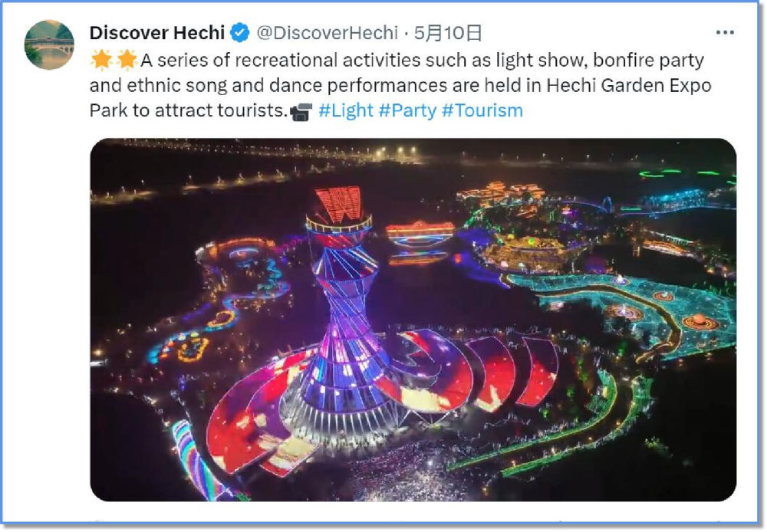This screenshot has height=532, width=767.
Task: Click the movie camera emoji icon
Action: pyautogui.click(x=301, y=111)
